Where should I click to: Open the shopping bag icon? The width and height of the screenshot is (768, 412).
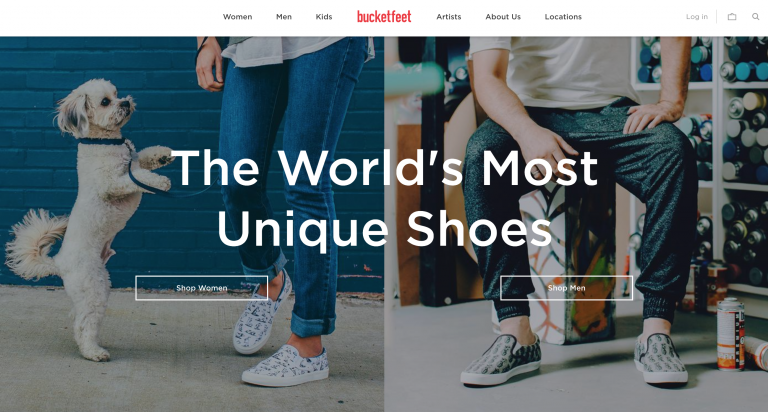(x=732, y=17)
